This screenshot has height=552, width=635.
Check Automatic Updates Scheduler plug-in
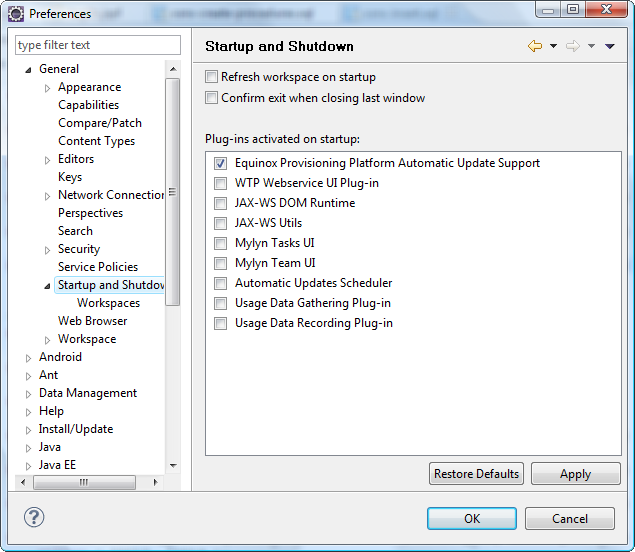click(x=220, y=283)
